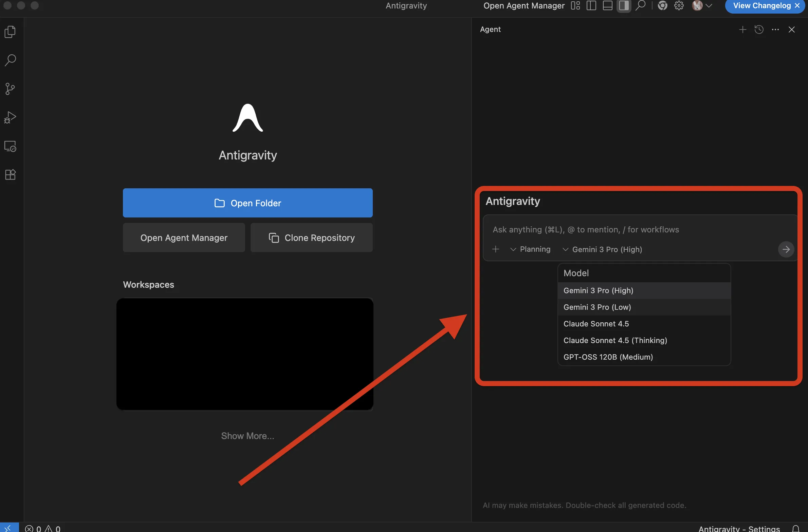Open the Source Control view
Screen dimensions: 808x532
point(10,89)
